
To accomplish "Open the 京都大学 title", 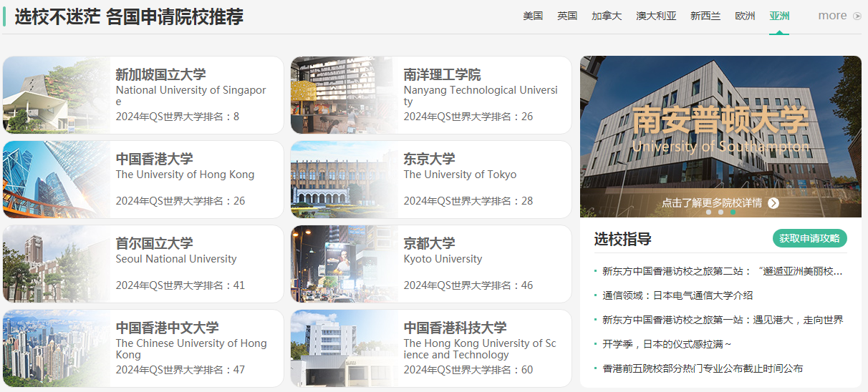I will pos(429,243).
